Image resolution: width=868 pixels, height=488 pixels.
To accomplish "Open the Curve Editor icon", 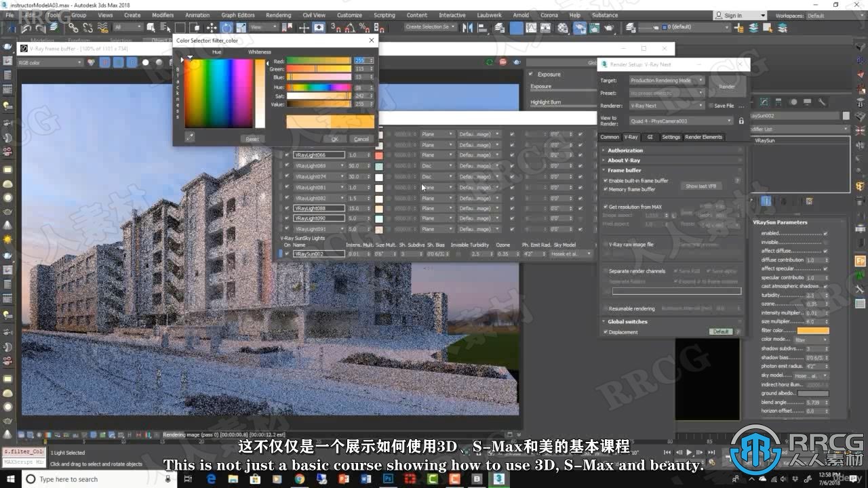I will 532,27.
